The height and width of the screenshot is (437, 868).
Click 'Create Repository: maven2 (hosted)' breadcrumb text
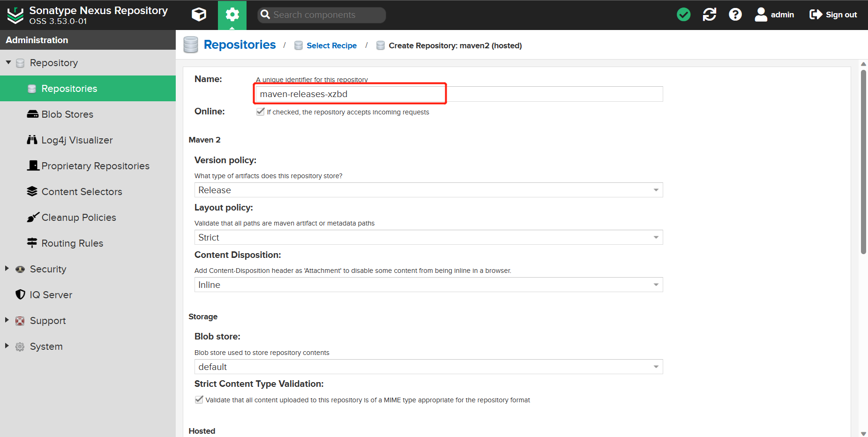(455, 45)
